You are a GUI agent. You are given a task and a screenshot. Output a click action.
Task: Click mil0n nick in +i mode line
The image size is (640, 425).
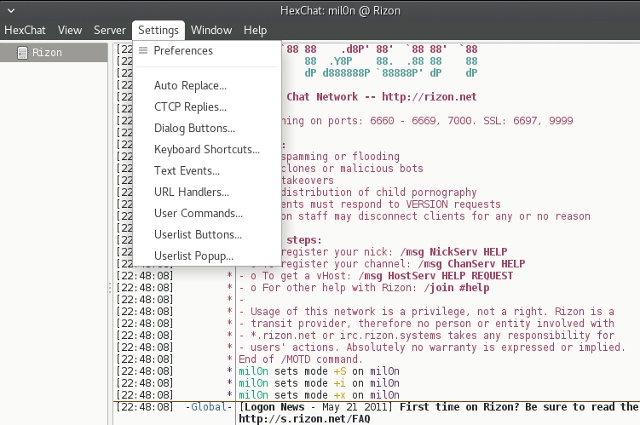(x=253, y=383)
